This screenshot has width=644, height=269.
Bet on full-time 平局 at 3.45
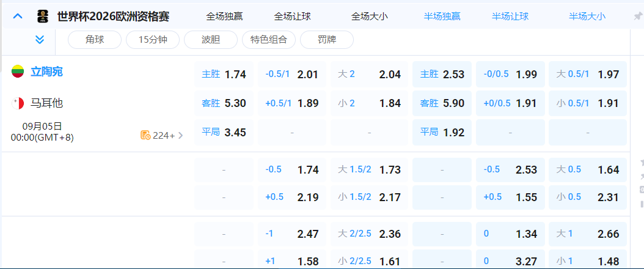click(x=224, y=132)
